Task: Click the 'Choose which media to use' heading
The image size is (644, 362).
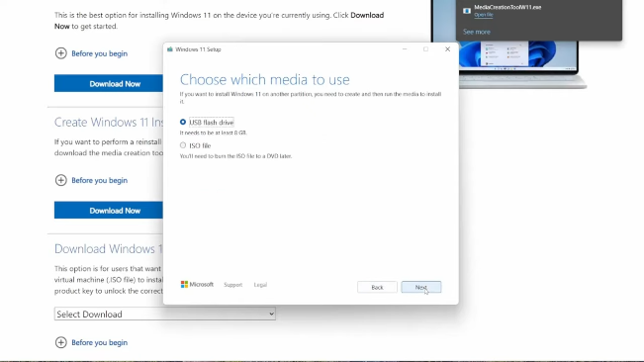Action: [x=265, y=79]
